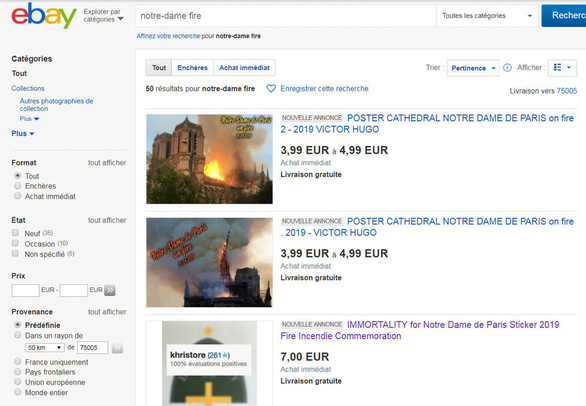Check the Neuf condition checkbox
586x406 pixels.
tap(15, 233)
